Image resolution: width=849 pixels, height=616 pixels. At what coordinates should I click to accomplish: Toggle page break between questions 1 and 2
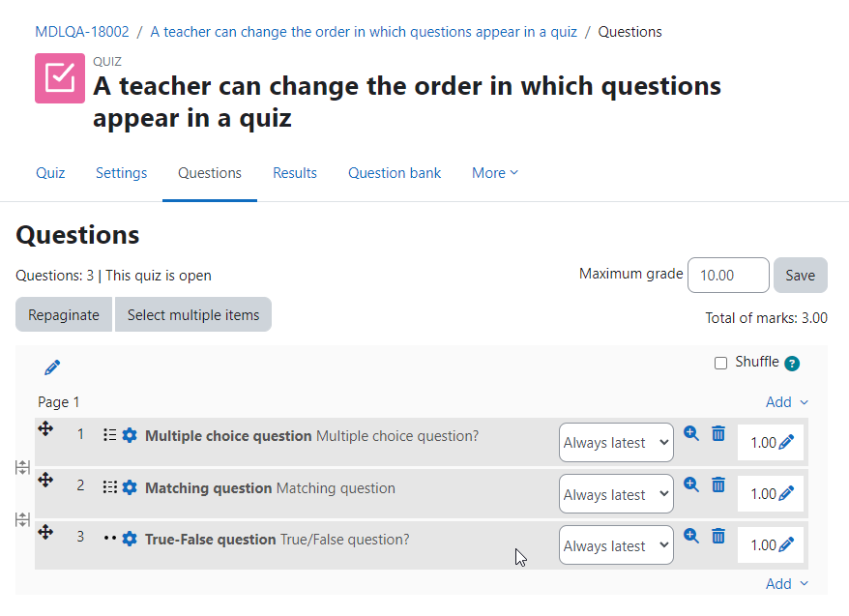point(22,467)
